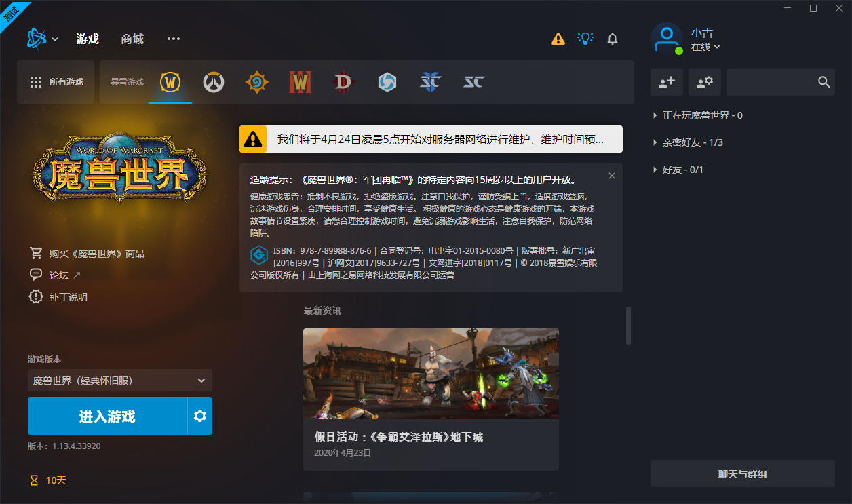
Task: Click the 10天 remaining game time text
Action: pyautogui.click(x=56, y=480)
